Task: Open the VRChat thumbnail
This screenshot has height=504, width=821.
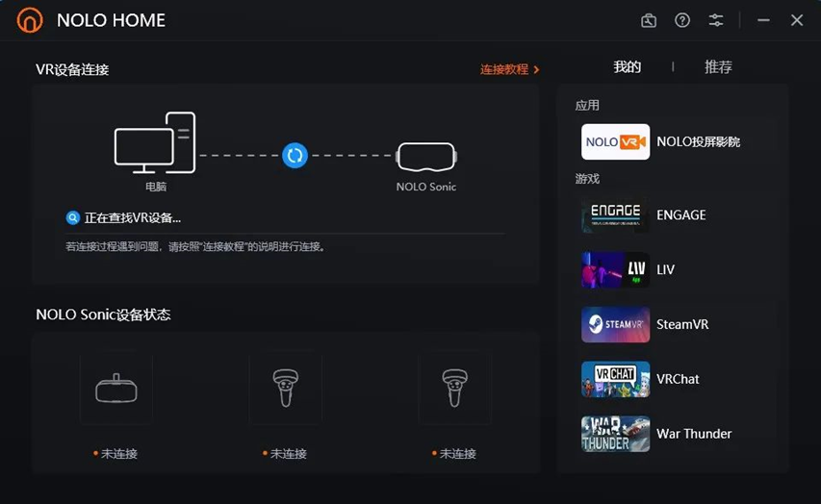Action: [615, 379]
